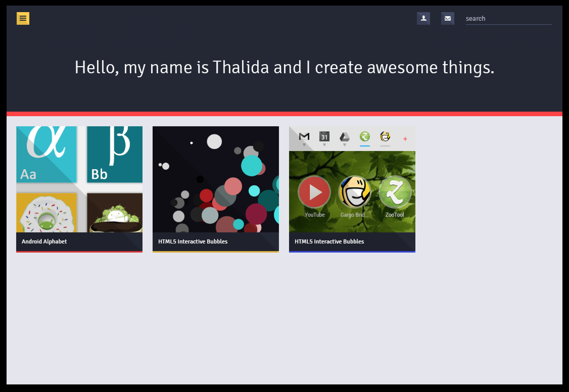Open the bubbles thumbnail image
This screenshot has height=392, width=569.
216,179
